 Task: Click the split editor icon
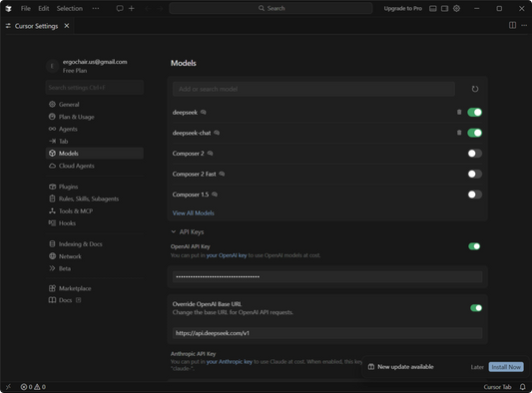513,25
